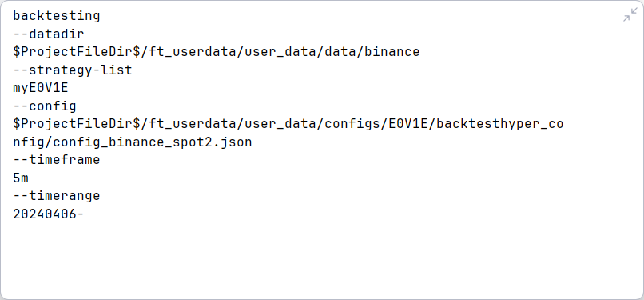Image resolution: width=644 pixels, height=300 pixels.
Task: Click E0V1E folder name in the config path
Action: coord(407,124)
